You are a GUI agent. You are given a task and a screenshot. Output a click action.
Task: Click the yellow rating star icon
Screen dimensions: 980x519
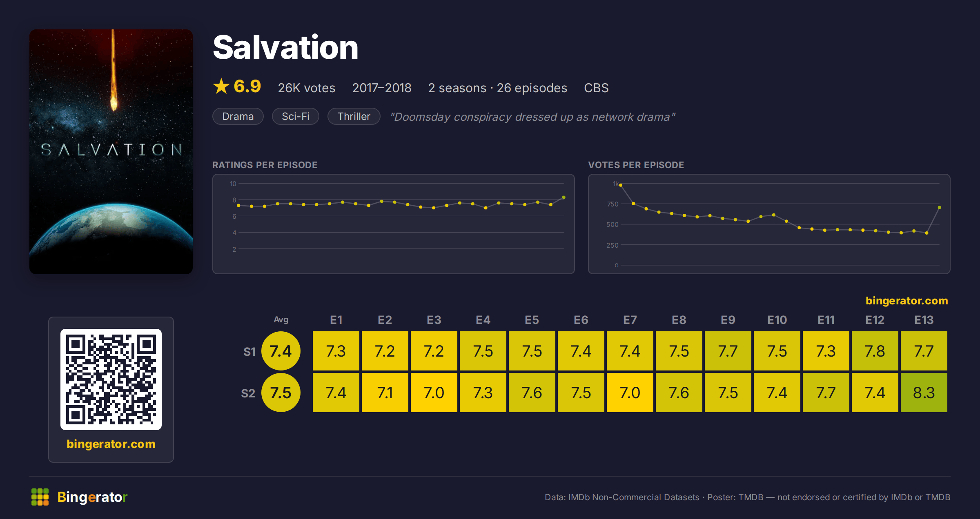(x=221, y=86)
